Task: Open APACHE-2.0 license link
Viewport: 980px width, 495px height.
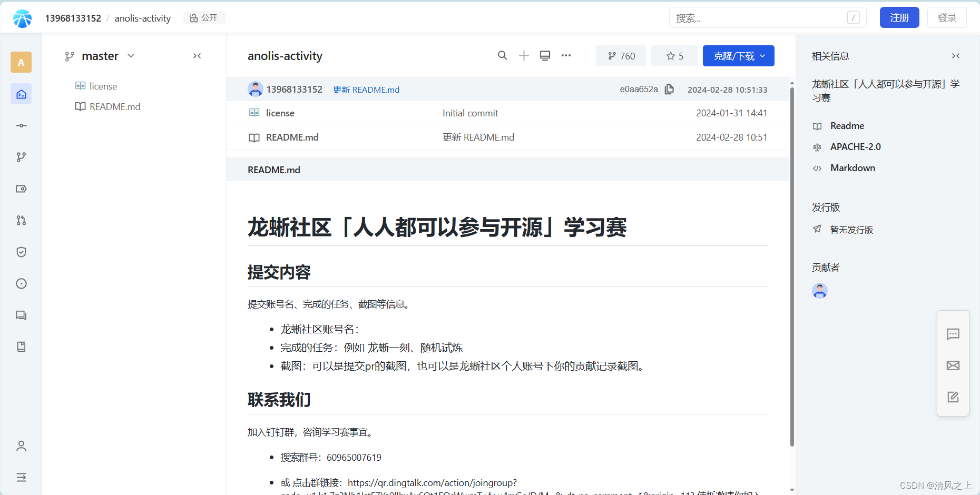Action: click(x=856, y=146)
